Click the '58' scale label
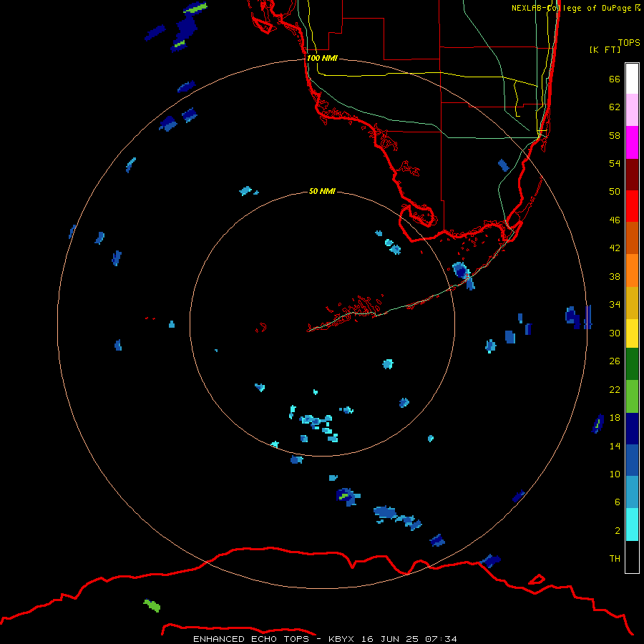This screenshot has width=644, height=644. (615, 135)
